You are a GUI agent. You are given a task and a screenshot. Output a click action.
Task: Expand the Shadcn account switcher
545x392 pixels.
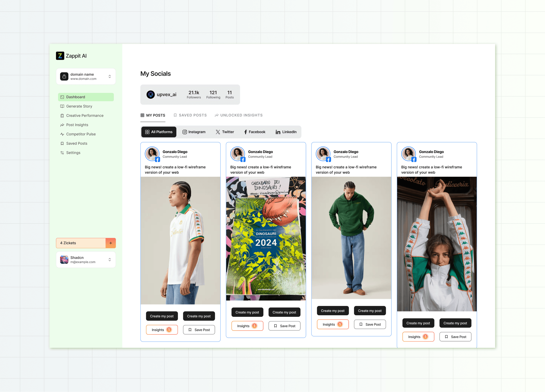[x=110, y=260]
